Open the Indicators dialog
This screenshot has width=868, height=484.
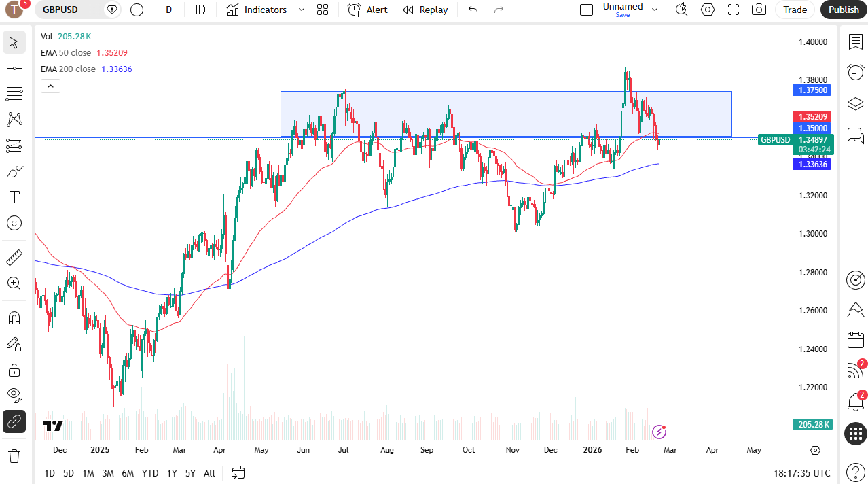257,10
